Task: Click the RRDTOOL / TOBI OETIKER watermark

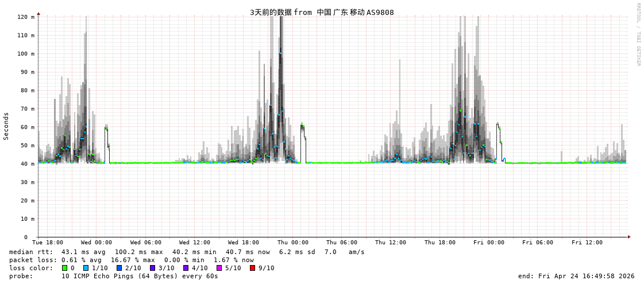Action: coord(638,34)
